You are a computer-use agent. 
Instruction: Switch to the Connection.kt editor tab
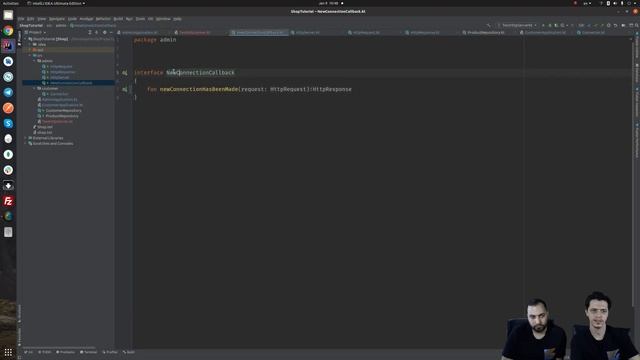tap(593, 32)
